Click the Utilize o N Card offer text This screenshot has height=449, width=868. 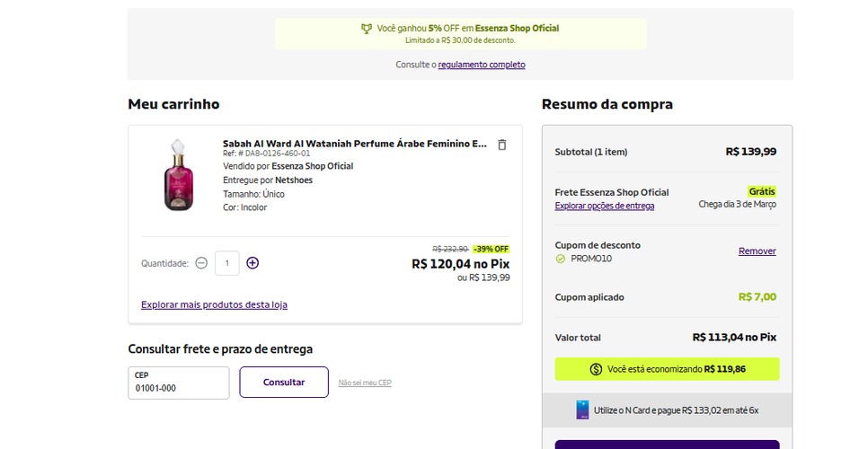tap(676, 410)
